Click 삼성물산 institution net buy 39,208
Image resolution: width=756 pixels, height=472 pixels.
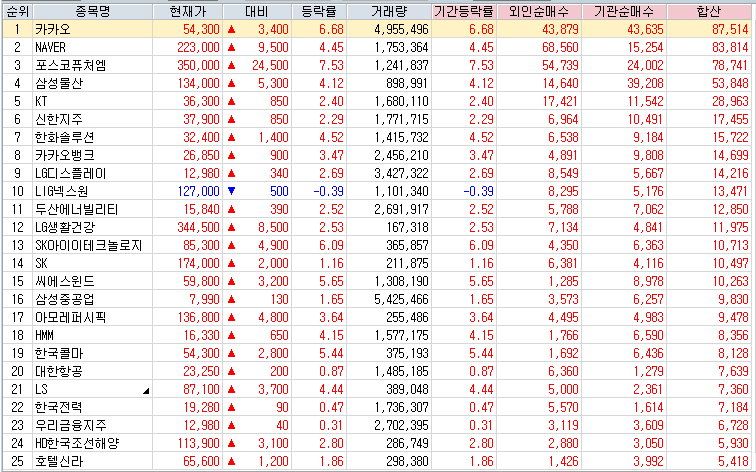(645, 83)
